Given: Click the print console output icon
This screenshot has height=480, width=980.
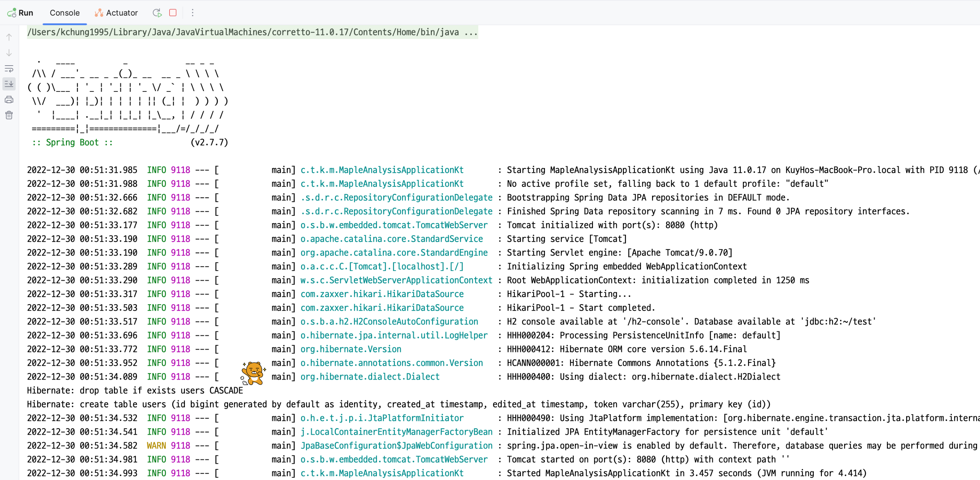Looking at the screenshot, I should [x=9, y=100].
